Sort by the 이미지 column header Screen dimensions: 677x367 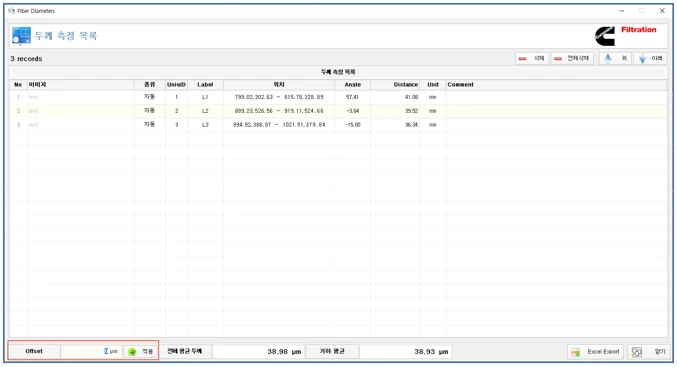(x=80, y=85)
